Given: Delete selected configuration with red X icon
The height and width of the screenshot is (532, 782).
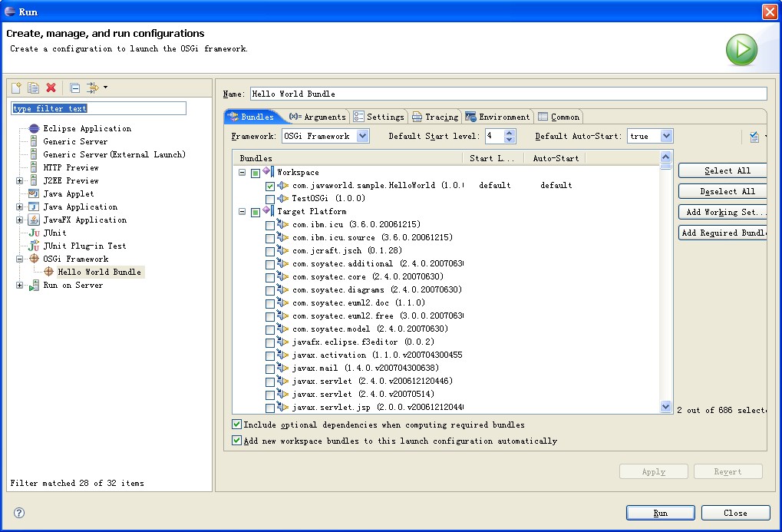Looking at the screenshot, I should click(x=51, y=88).
